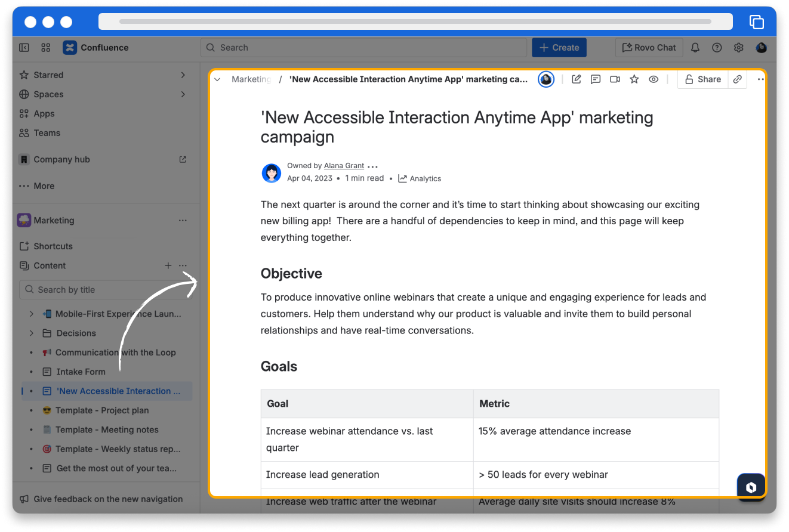Open the settings gear icon
The height and width of the screenshot is (532, 789).
(x=738, y=48)
